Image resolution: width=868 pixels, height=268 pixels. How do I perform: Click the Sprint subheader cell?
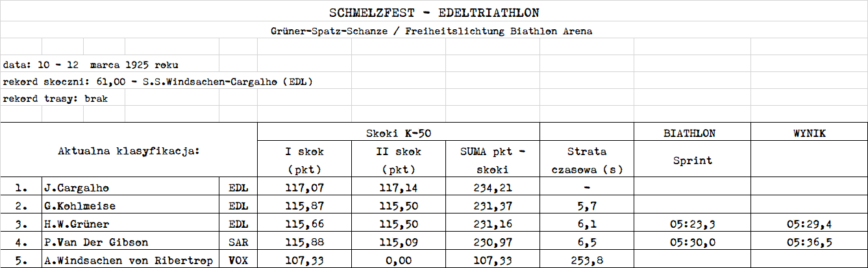692,160
